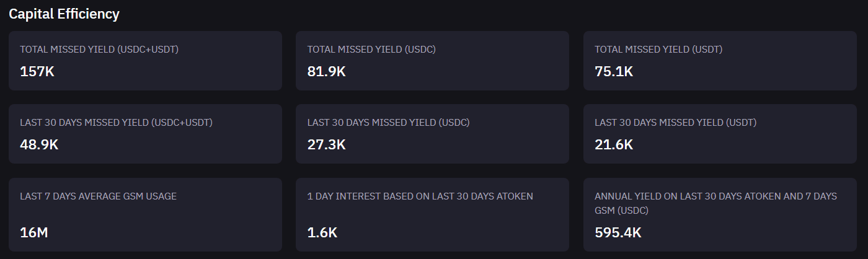Select the 21.6K value
868x259 pixels.
(x=614, y=144)
